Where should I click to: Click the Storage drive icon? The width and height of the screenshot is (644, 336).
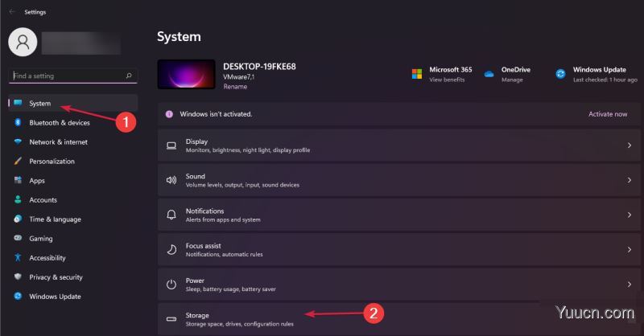click(171, 319)
